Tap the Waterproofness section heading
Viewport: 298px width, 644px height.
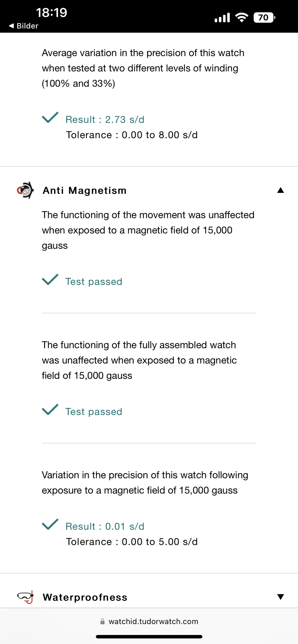click(x=85, y=597)
